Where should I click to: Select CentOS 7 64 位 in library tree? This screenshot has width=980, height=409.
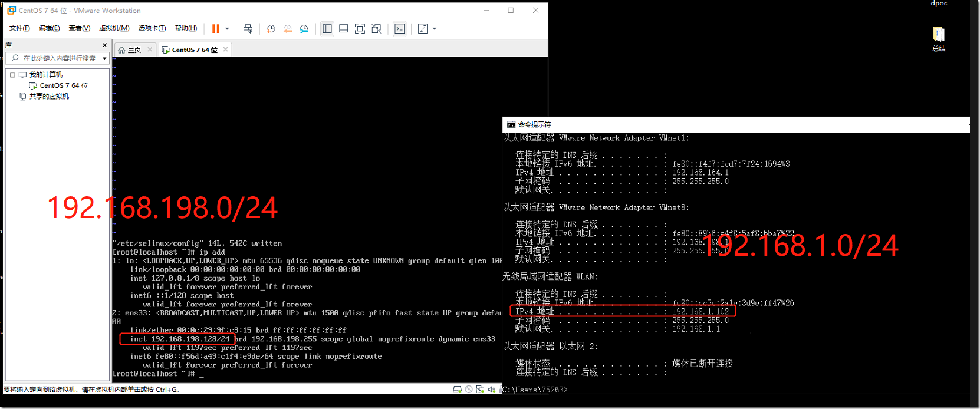click(x=64, y=85)
